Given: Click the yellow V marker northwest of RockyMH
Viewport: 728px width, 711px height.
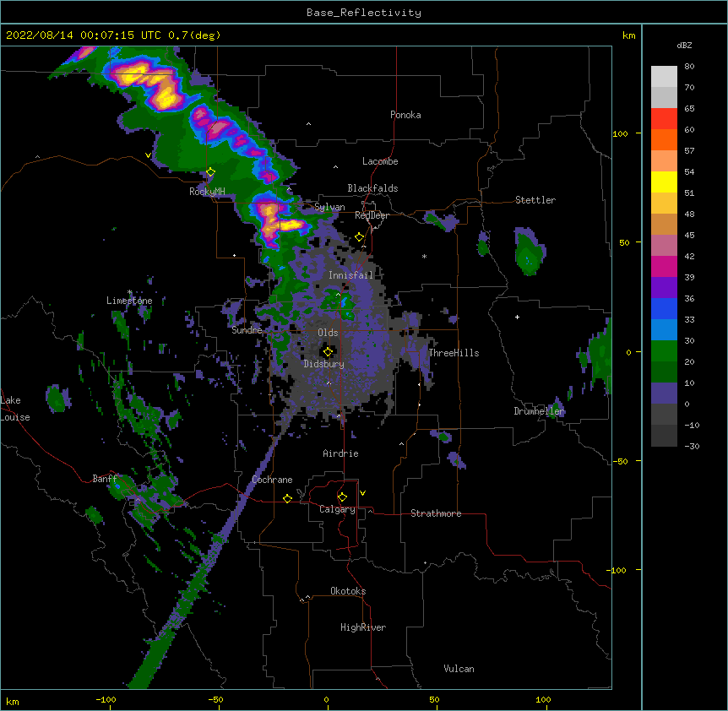Looking at the screenshot, I should click(x=148, y=155).
